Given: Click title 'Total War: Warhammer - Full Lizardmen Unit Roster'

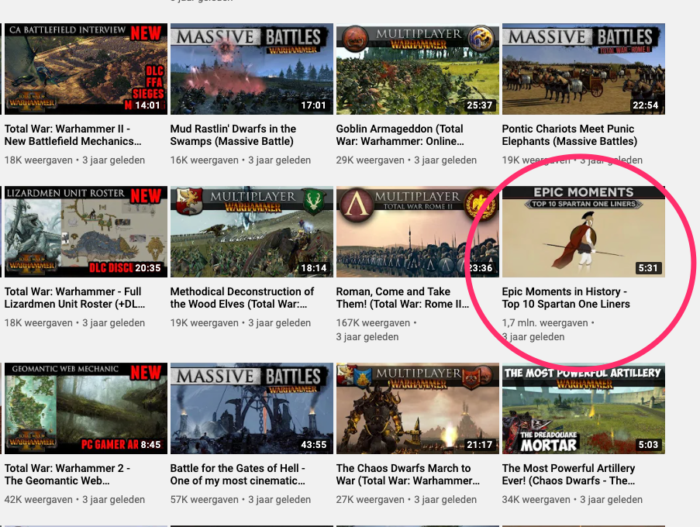Looking at the screenshot, I should (75, 297).
